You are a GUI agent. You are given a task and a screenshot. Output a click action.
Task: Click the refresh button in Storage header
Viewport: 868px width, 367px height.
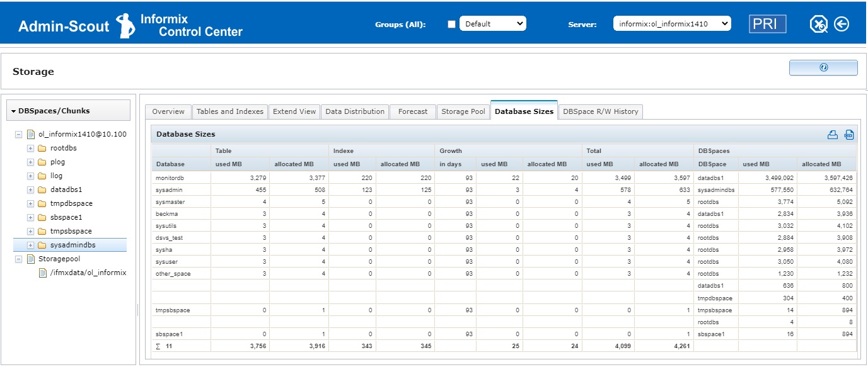click(823, 67)
